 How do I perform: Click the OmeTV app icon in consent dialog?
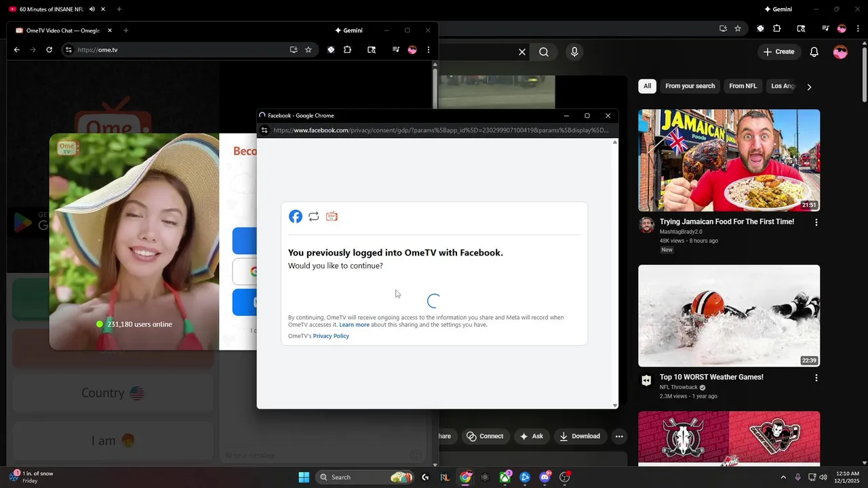[332, 216]
